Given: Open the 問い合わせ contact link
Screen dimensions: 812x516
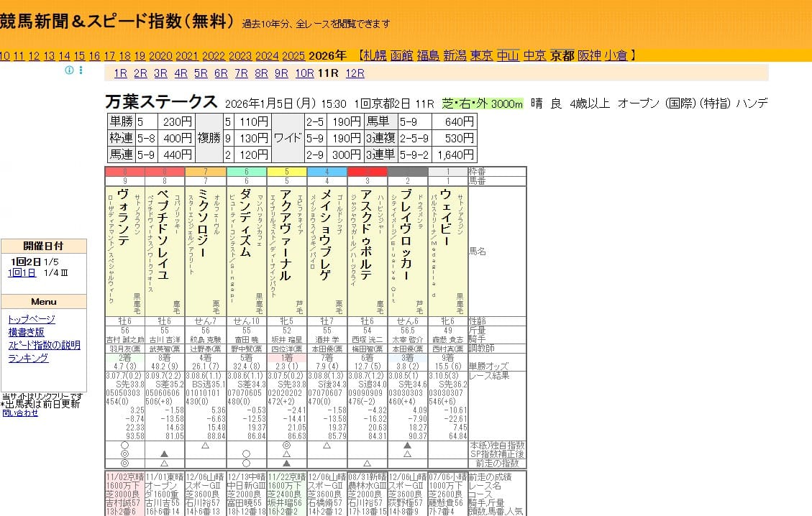Looking at the screenshot, I should tap(19, 413).
